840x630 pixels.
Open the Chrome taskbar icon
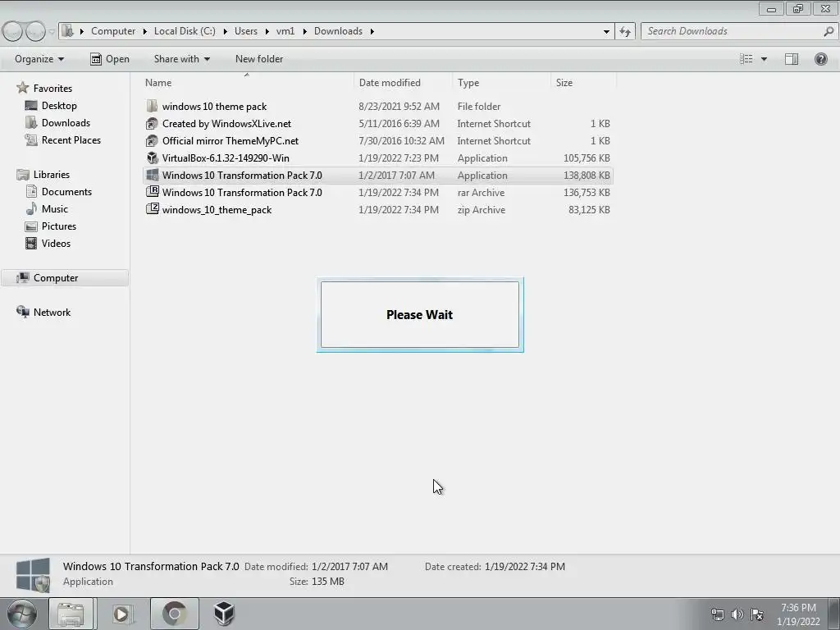(x=175, y=614)
